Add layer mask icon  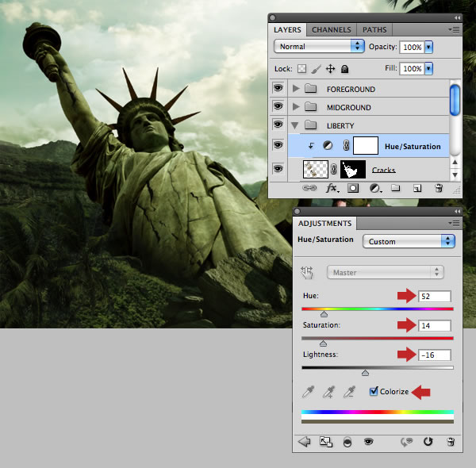353,189
